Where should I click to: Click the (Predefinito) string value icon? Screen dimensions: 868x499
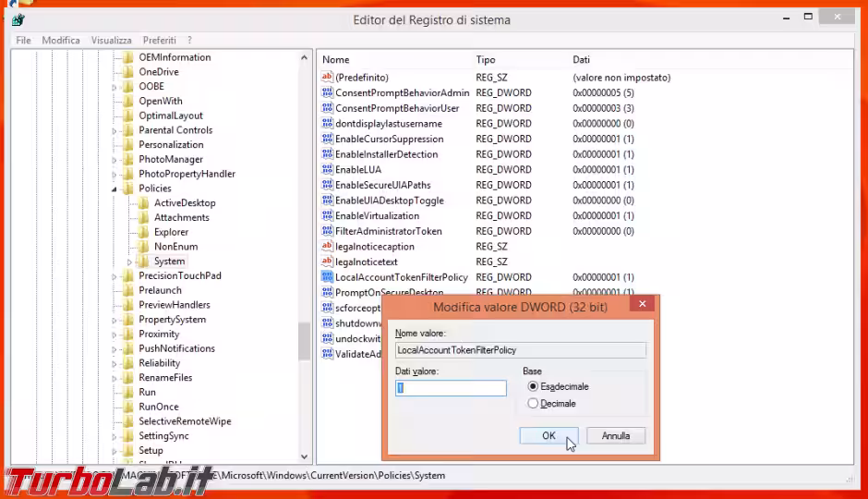pos(327,78)
